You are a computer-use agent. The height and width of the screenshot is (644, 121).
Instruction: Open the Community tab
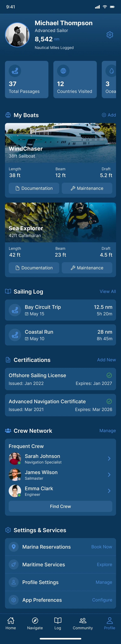point(83,623)
